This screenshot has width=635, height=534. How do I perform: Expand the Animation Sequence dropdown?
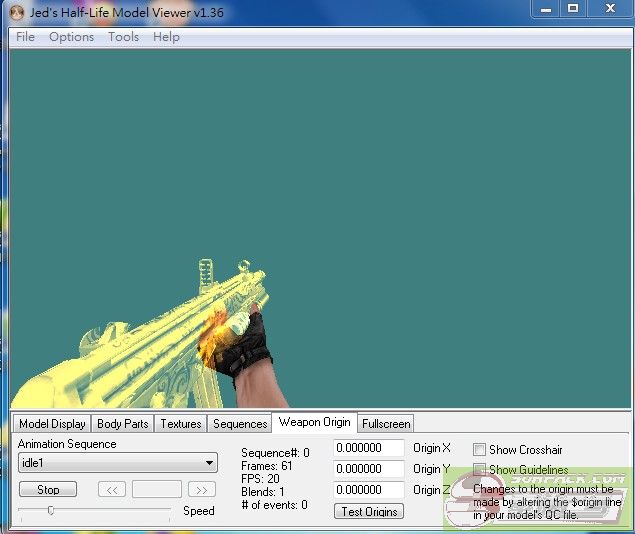[209, 463]
